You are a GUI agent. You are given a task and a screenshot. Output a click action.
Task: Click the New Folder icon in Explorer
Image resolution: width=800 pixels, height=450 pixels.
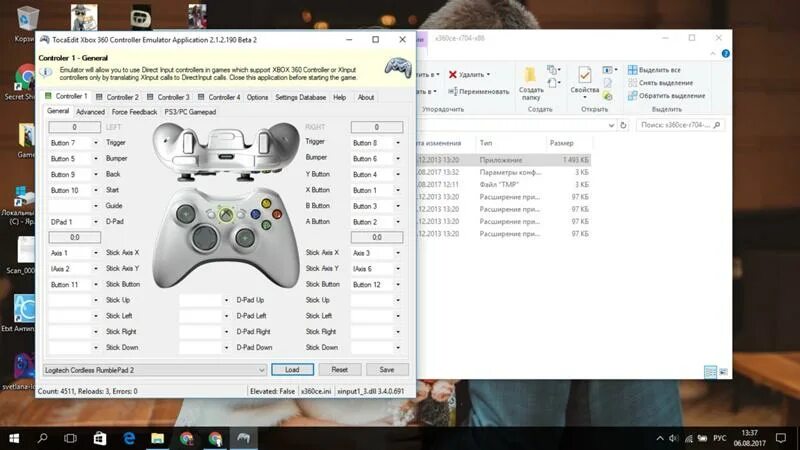(x=531, y=76)
